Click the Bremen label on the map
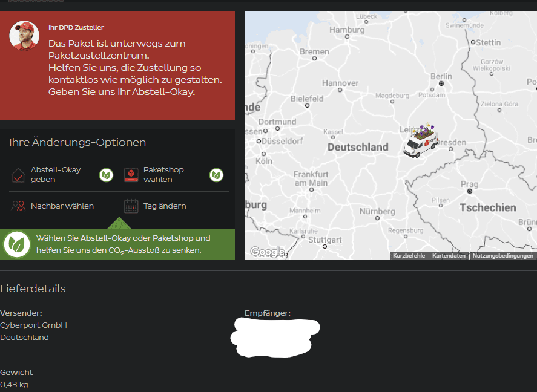Screen dimensions: 537x392 [x=314, y=51]
